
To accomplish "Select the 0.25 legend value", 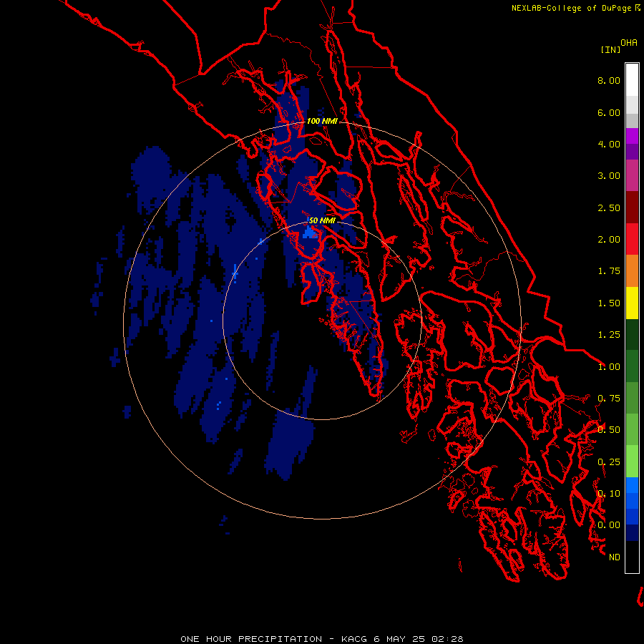I will (x=609, y=462).
